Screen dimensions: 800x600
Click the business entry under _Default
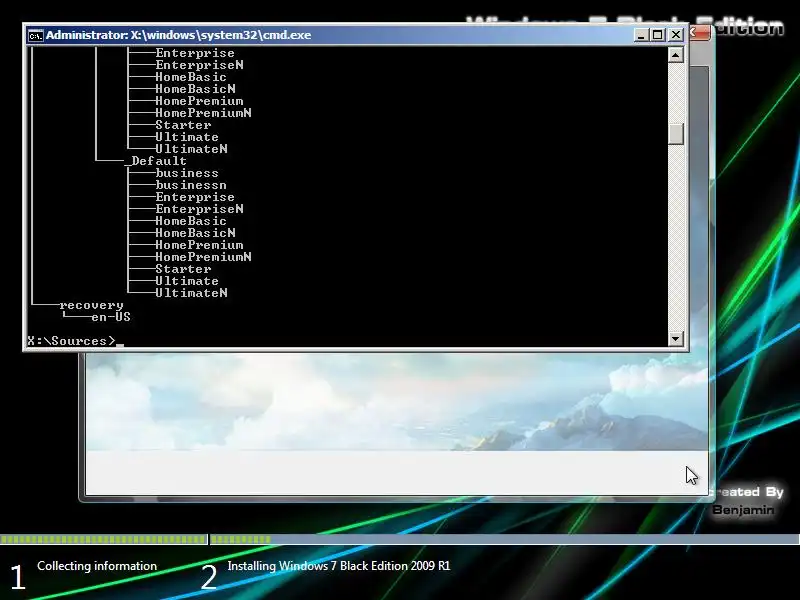(187, 173)
